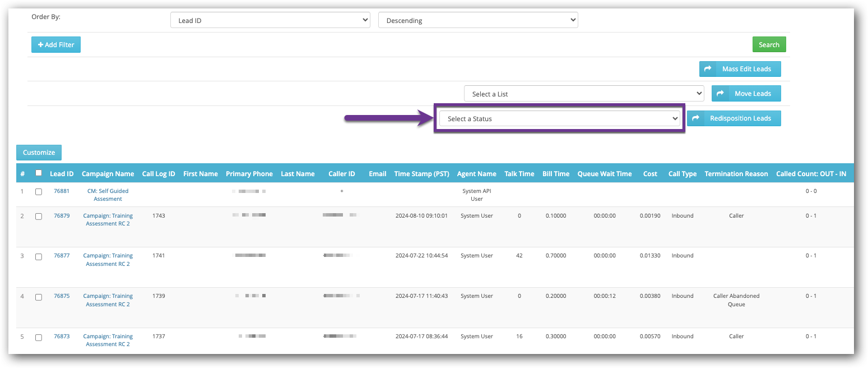The width and height of the screenshot is (868, 368).
Task: Click the arrow icon on Move Leads button
Action: click(x=721, y=93)
